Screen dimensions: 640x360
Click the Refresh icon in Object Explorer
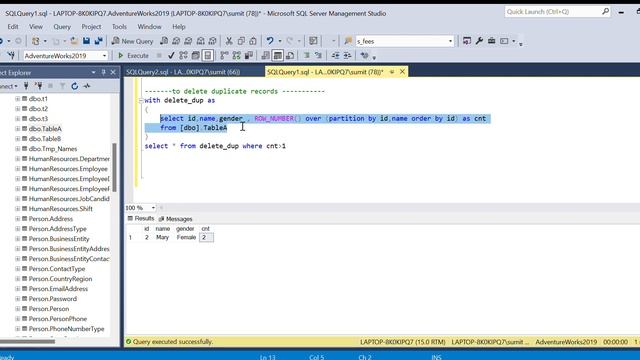click(74, 86)
